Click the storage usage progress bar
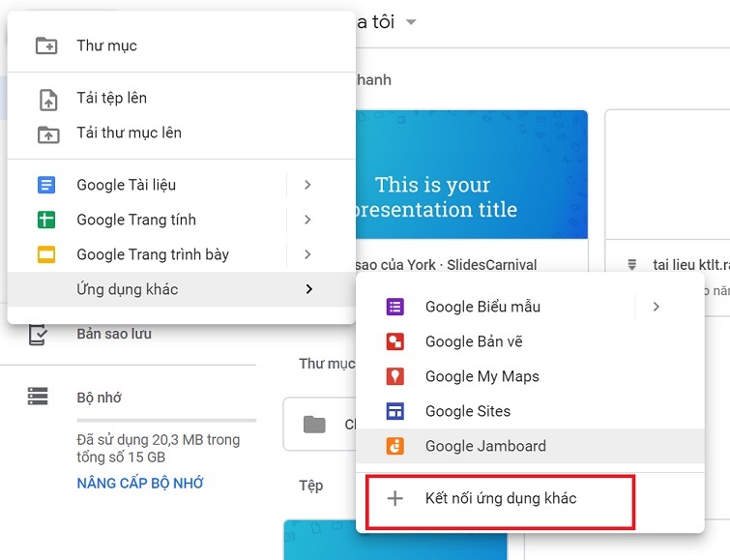The width and height of the screenshot is (730, 560). coord(166,420)
